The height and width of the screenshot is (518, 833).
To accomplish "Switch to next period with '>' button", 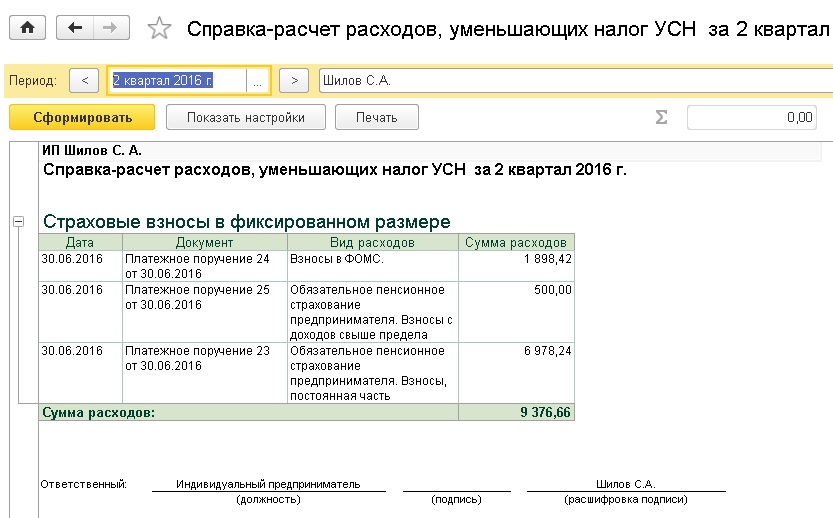I will click(x=294, y=81).
